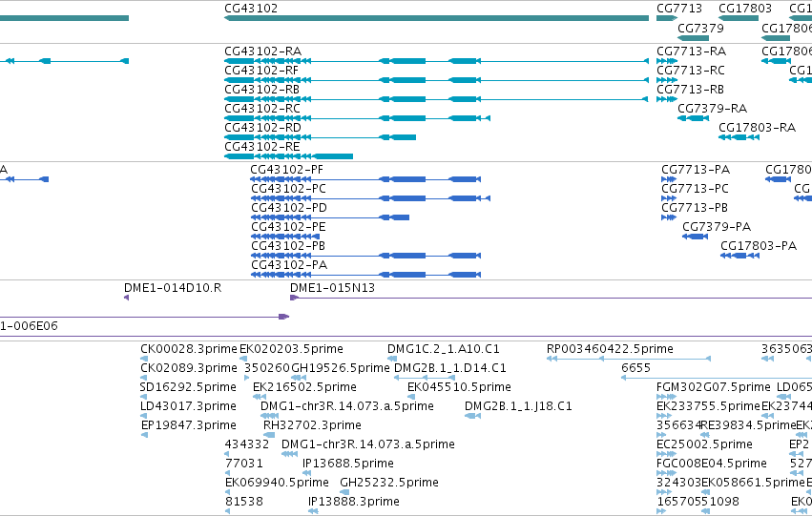Open transcript CG43102-RF label
This screenshot has width=812, height=516.
[x=261, y=71]
